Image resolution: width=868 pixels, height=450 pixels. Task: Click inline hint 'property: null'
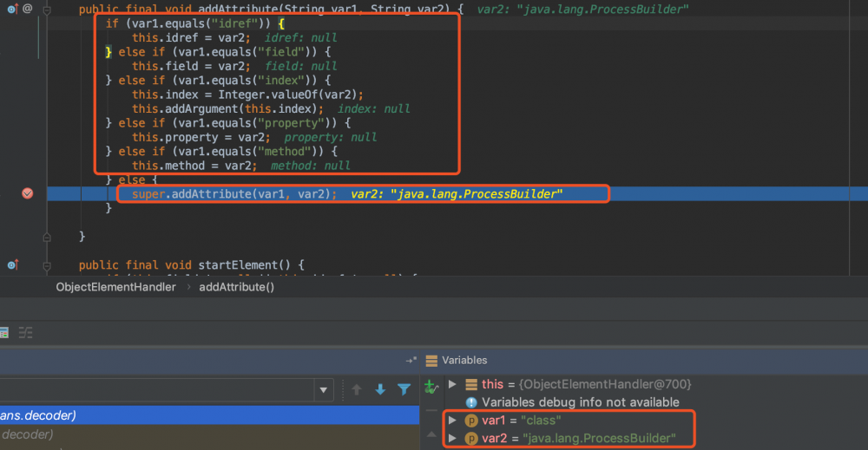pos(331,137)
